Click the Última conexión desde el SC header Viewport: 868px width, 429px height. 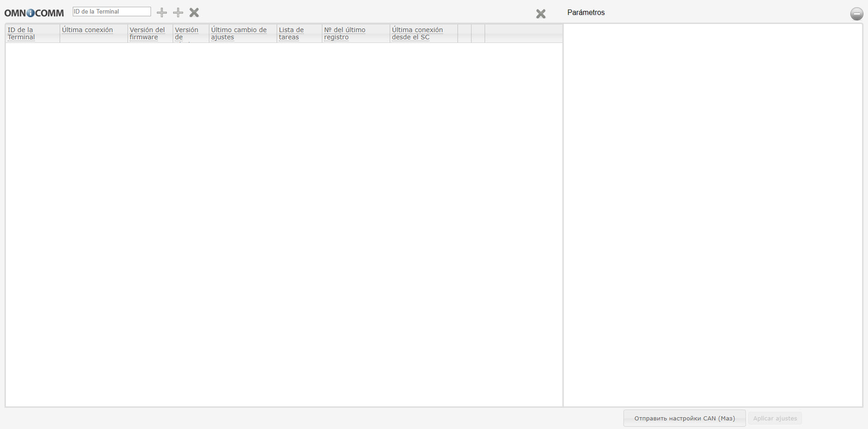click(417, 33)
